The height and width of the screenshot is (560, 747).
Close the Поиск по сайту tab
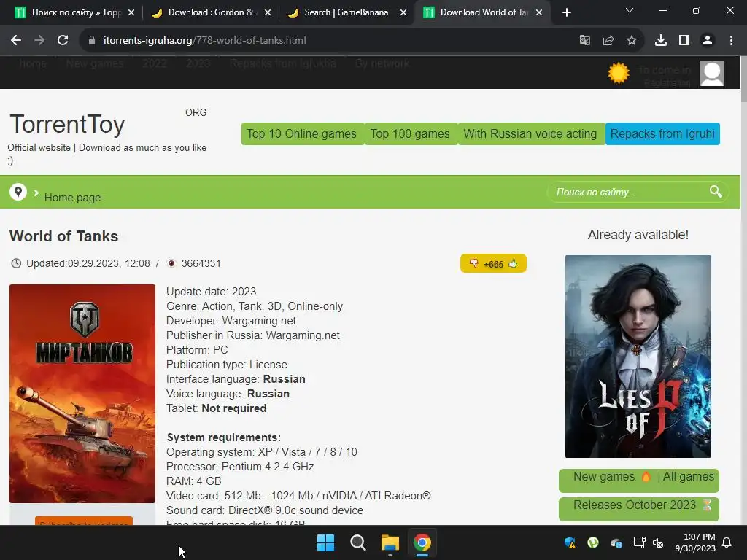[x=131, y=12]
